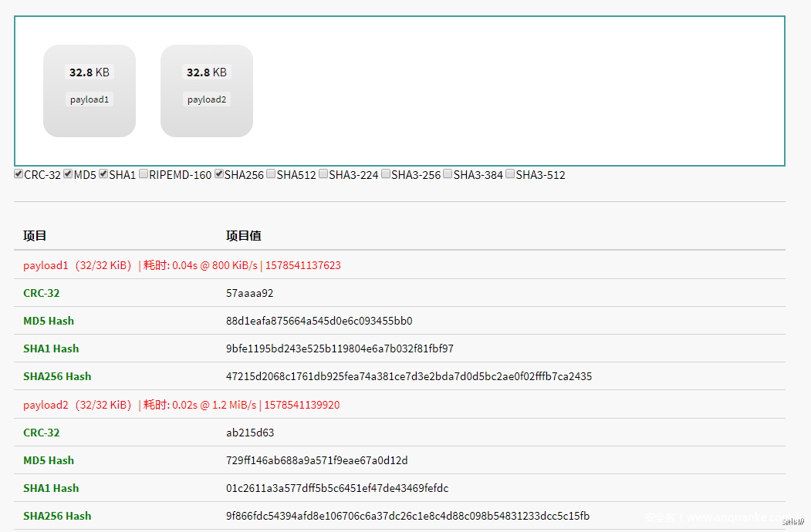The height and width of the screenshot is (532, 811).
Task: Click the payload2 file thumbnail
Action: pyautogui.click(x=206, y=91)
